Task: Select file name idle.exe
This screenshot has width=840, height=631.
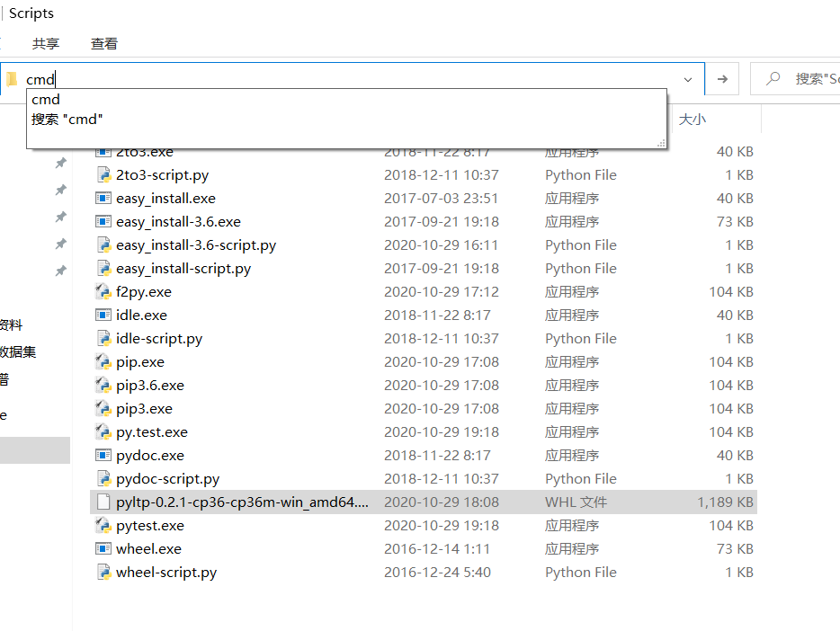Action: tap(141, 315)
